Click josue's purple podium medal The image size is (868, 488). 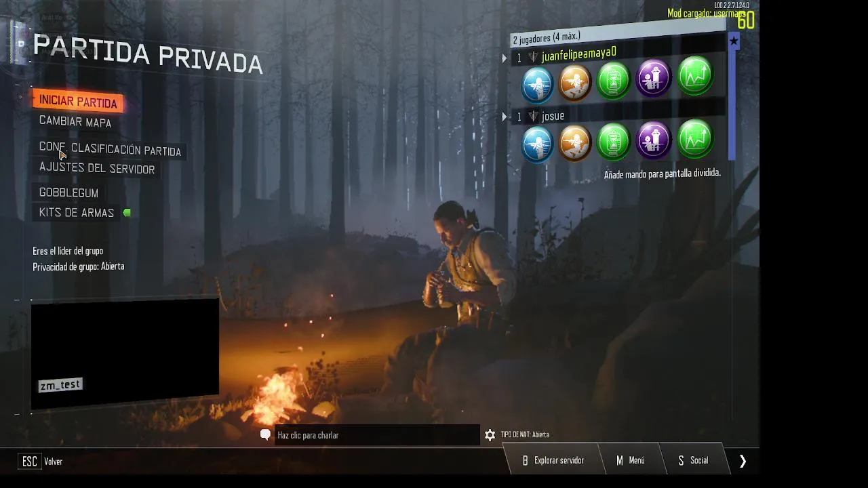click(x=654, y=139)
